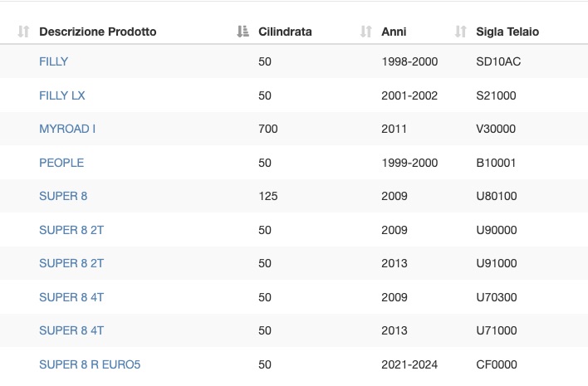588x386 pixels.
Task: Select the V30000 frame code cell
Action: click(x=496, y=129)
